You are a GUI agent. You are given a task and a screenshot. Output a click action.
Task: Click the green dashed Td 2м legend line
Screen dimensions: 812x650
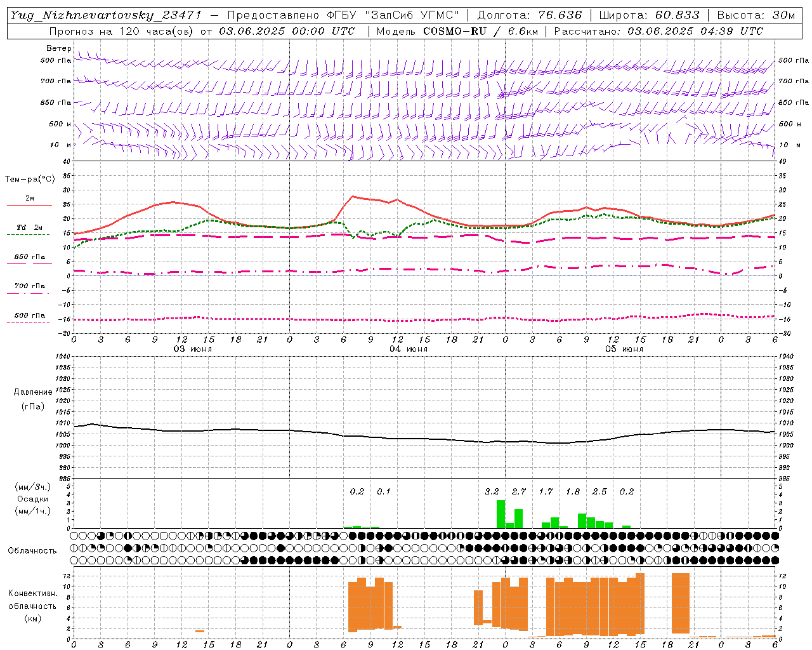tap(28, 235)
